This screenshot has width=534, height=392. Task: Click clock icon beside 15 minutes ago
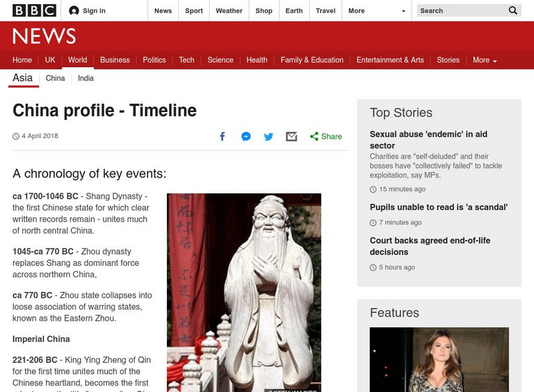pyautogui.click(x=373, y=189)
